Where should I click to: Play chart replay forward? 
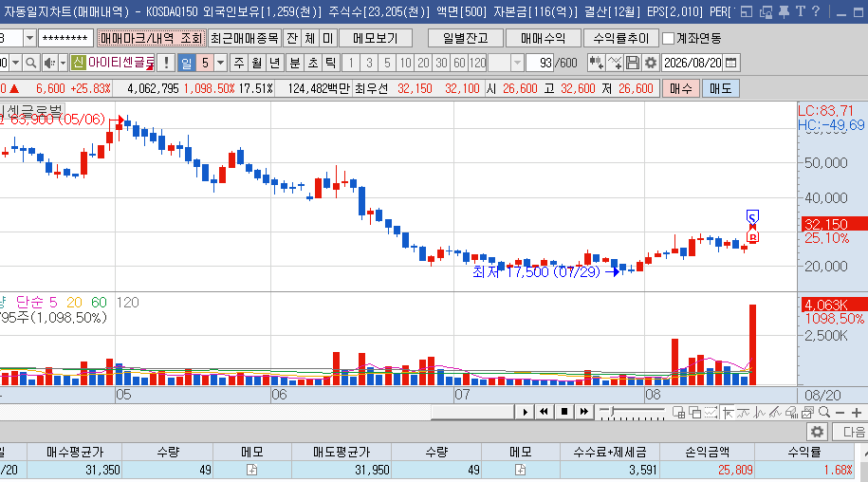coord(525,413)
